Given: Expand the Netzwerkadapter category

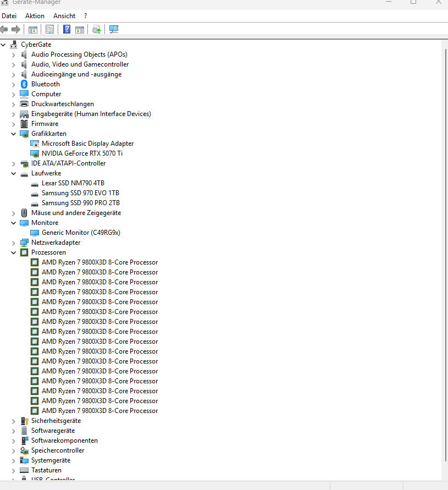Looking at the screenshot, I should [13, 243].
